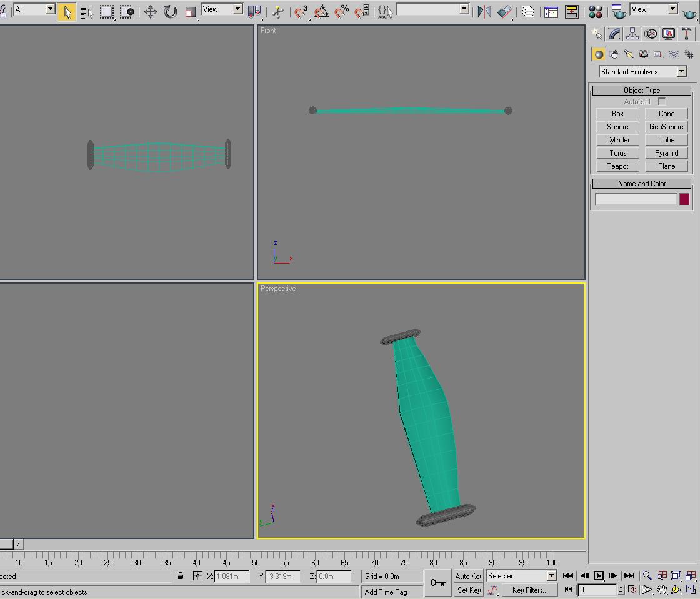Image resolution: width=700 pixels, height=599 pixels.
Task: Enable the AutoGrid checkbox
Action: pyautogui.click(x=662, y=102)
